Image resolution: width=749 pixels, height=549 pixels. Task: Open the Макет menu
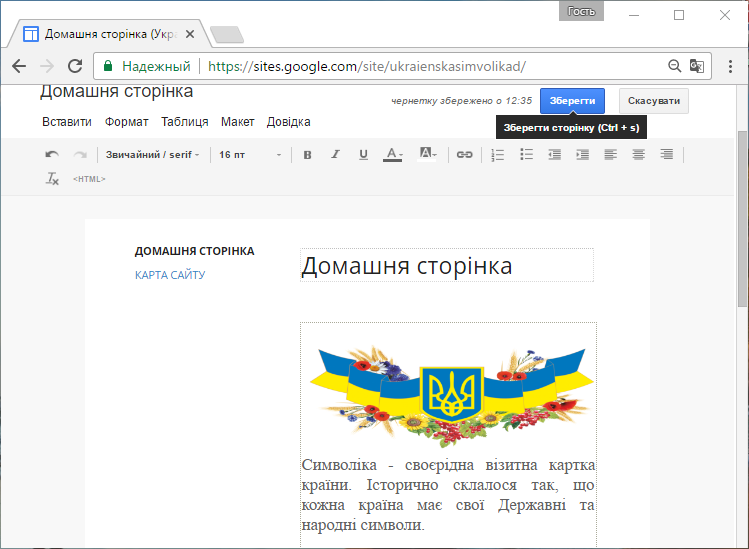tap(237, 122)
